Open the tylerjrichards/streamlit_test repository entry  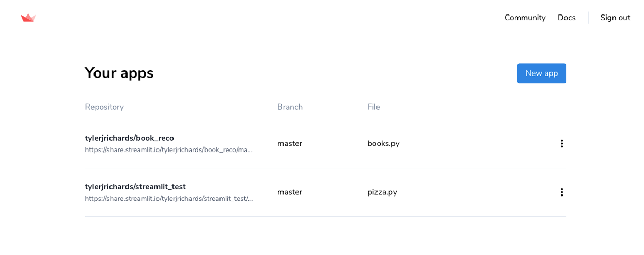[x=135, y=187]
